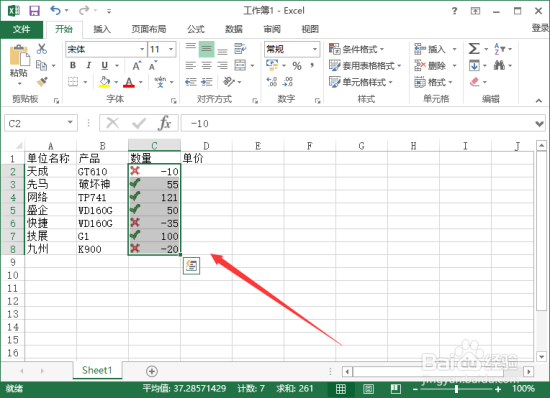Apply Percent Style format

pyautogui.click(x=297, y=66)
